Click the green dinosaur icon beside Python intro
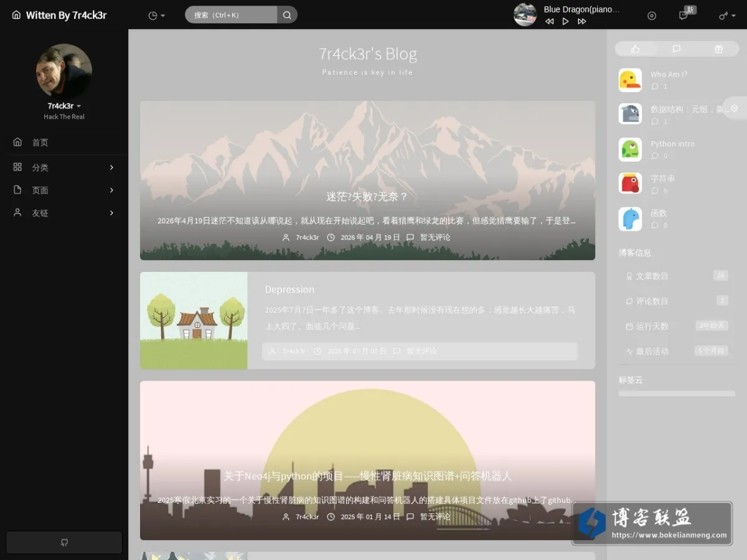747x560 pixels. point(630,149)
